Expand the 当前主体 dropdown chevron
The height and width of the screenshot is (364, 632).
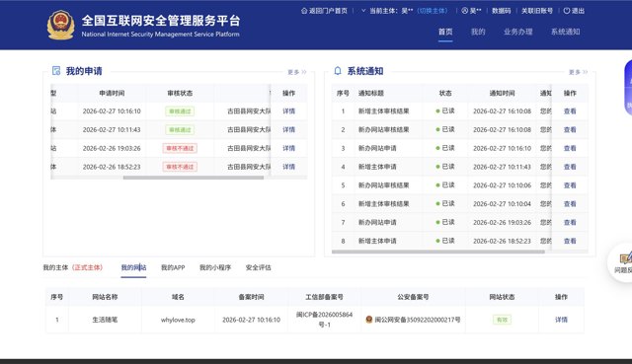(363, 11)
